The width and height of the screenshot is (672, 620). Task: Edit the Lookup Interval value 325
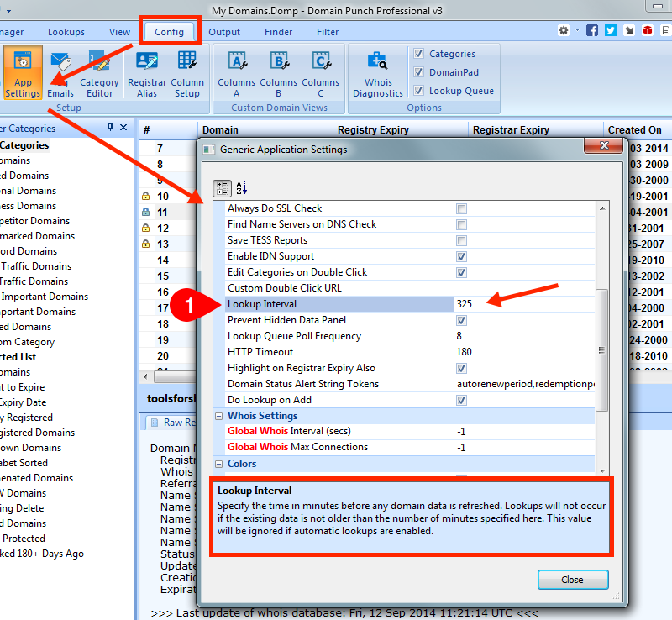coord(524,304)
